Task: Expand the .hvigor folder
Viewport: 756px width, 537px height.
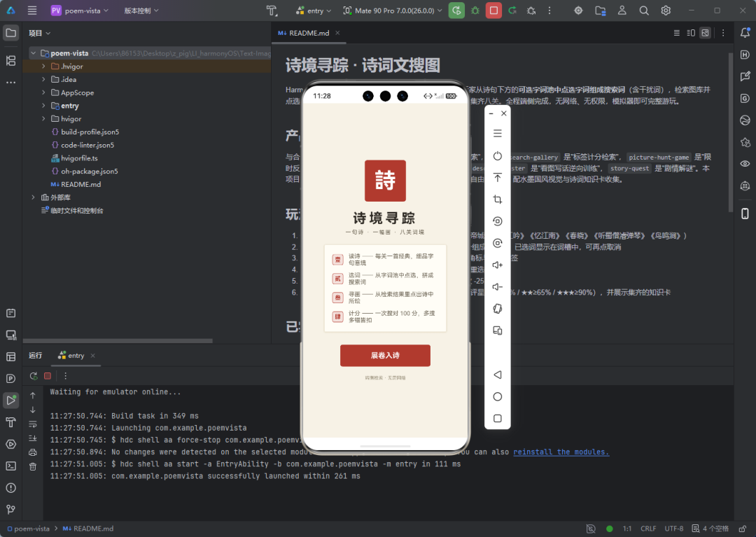Action: click(x=43, y=66)
